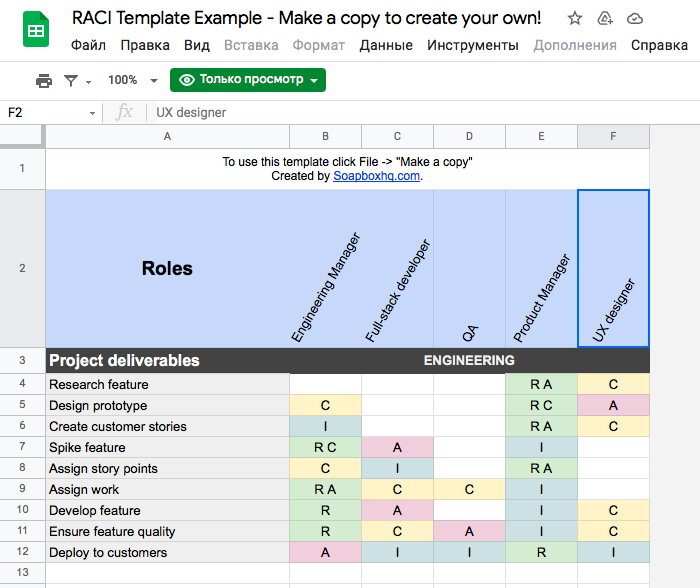Screen dimensions: 700x588
Task: Open the Формат menu
Action: tap(319, 45)
